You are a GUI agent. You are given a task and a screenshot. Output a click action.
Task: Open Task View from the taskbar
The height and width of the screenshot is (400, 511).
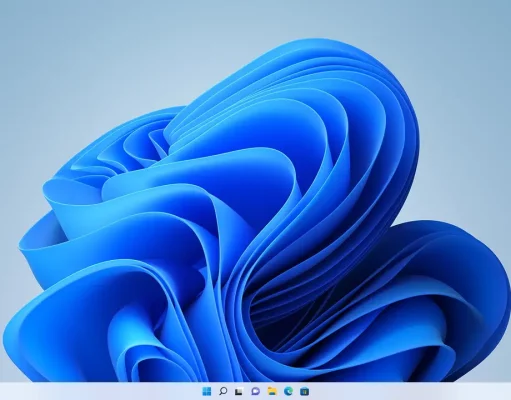tap(239, 391)
